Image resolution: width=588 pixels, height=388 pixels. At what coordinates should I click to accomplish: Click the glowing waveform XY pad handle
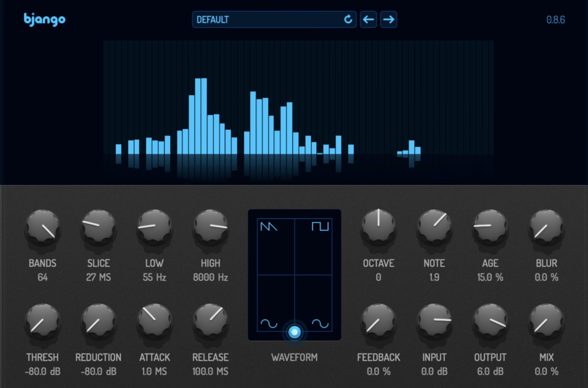294,332
